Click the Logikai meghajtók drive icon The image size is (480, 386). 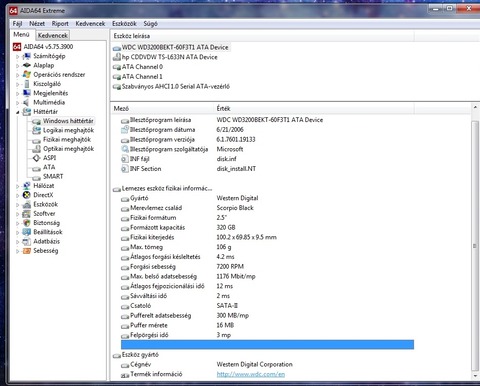pyautogui.click(x=36, y=130)
